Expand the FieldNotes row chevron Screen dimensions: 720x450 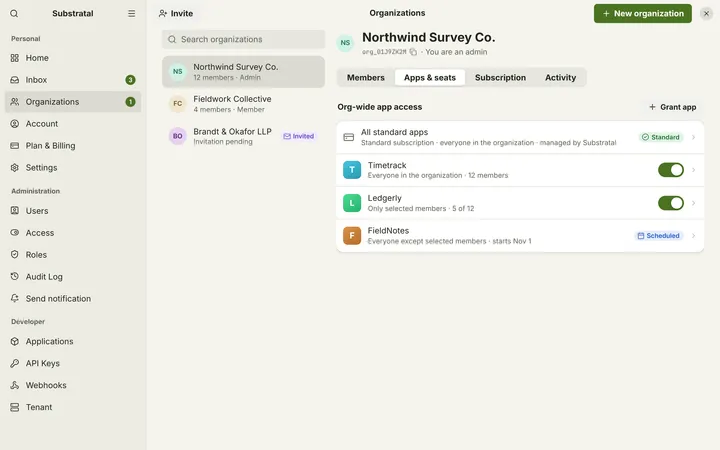click(693, 236)
